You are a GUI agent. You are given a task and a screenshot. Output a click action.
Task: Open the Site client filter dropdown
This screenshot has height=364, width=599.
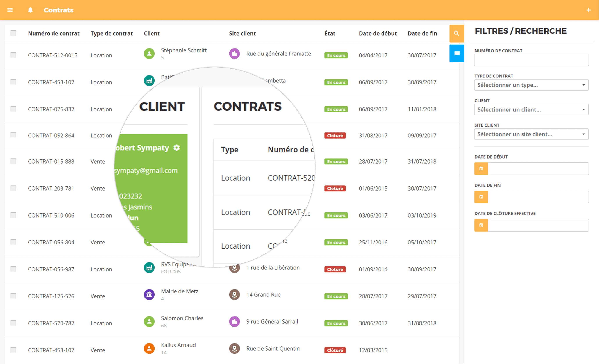[531, 134]
